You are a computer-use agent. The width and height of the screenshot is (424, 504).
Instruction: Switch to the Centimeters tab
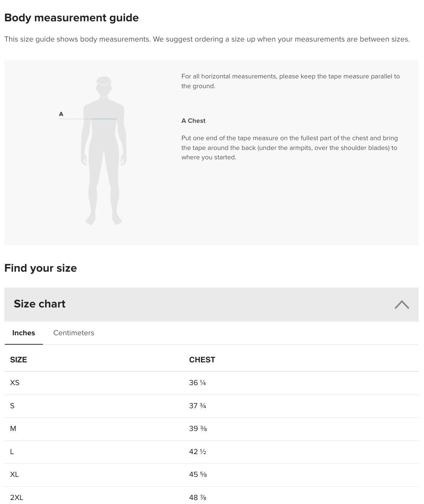[74, 333]
